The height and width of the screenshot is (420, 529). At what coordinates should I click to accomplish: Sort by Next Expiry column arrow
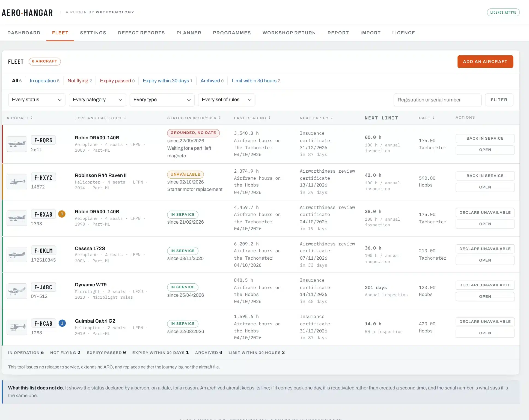(x=332, y=118)
